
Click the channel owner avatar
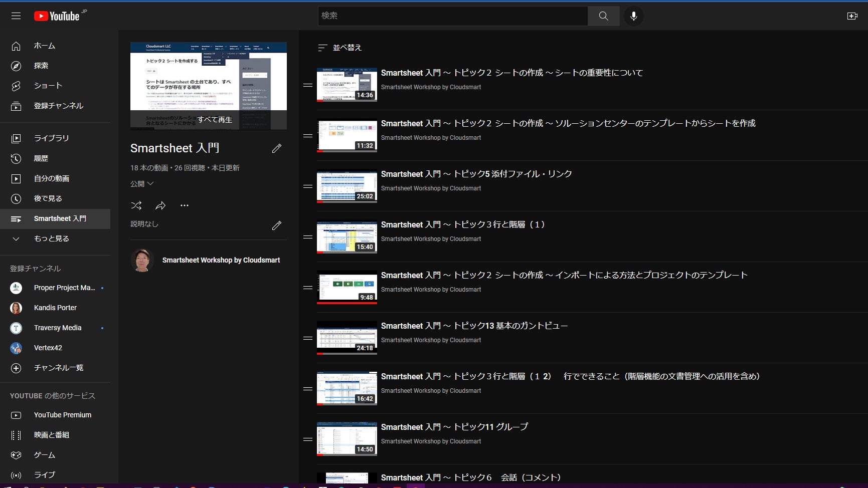click(142, 260)
